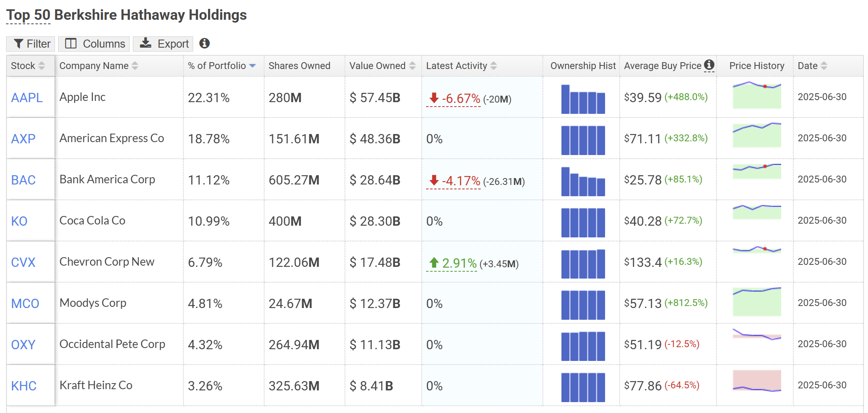This screenshot has height=413, width=868.
Task: Select the Ownership Hist column header
Action: [x=583, y=66]
